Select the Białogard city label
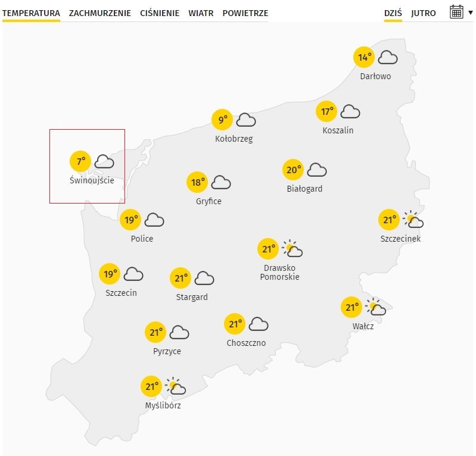The height and width of the screenshot is (456, 476). (304, 189)
